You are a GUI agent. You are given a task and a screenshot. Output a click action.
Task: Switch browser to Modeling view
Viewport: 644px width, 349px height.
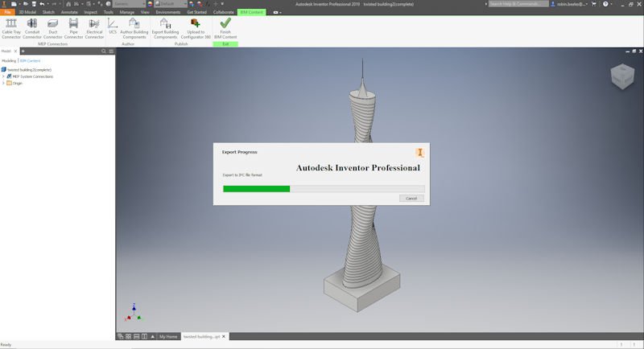(x=9, y=60)
